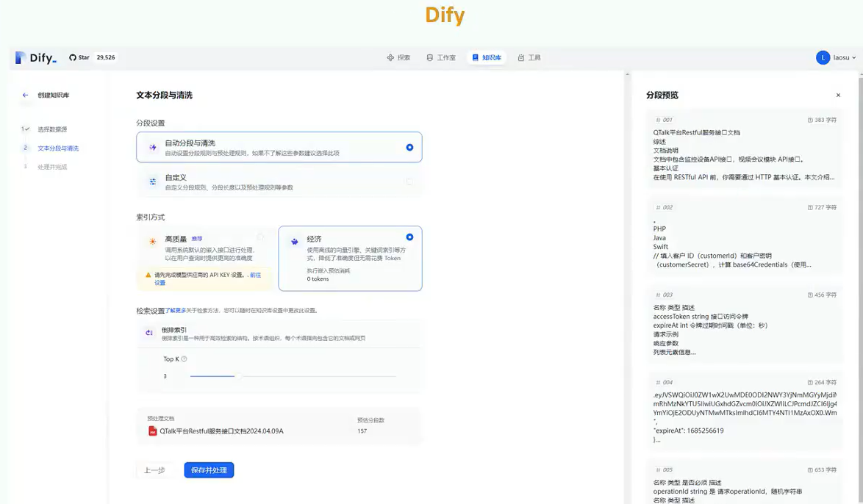The image size is (863, 504).
Task: Click the laosu user avatar
Action: coord(823,57)
